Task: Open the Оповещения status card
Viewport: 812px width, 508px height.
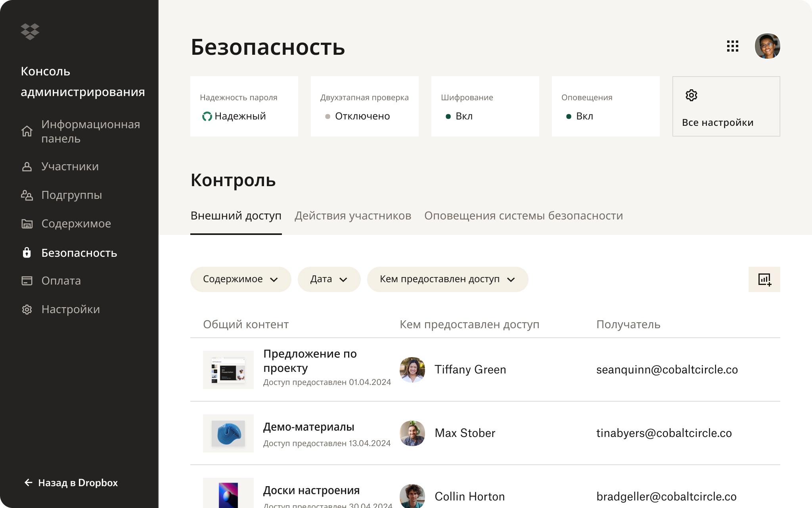Action: [x=606, y=106]
